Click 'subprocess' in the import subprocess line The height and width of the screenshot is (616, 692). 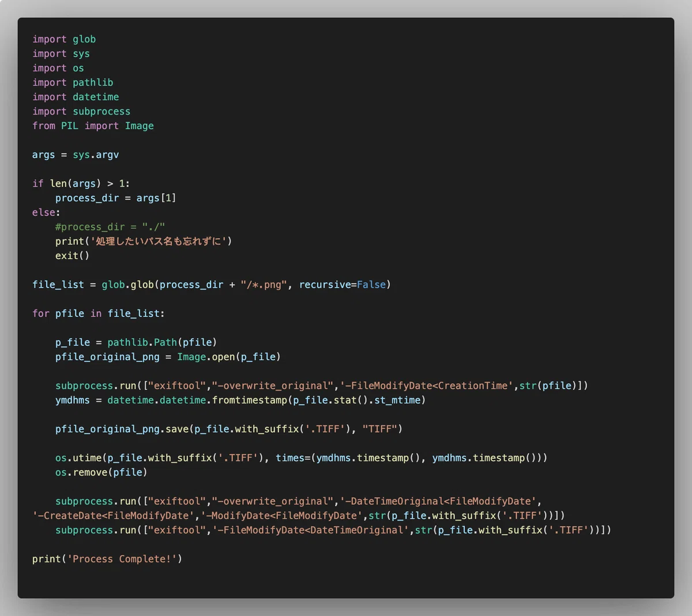[101, 111]
